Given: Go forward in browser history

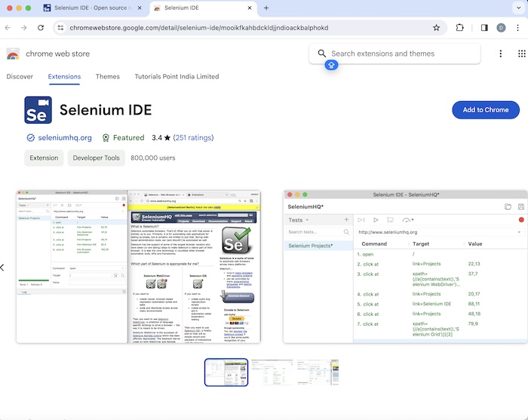Looking at the screenshot, I should point(24,28).
